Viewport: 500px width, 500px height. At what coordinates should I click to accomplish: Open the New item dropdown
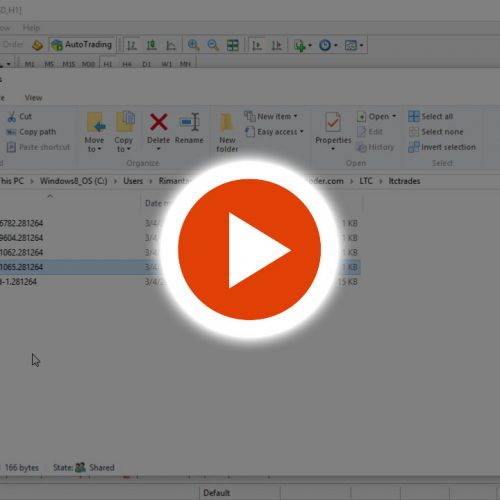(x=271, y=116)
